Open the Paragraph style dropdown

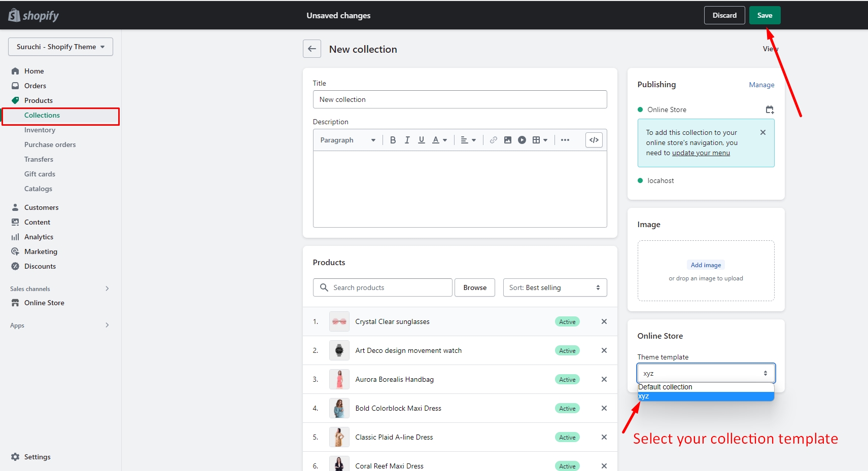(348, 140)
